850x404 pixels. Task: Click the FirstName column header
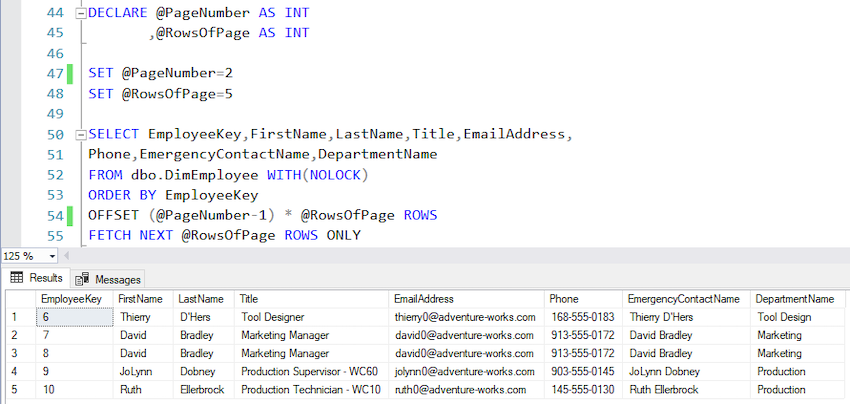click(x=143, y=299)
